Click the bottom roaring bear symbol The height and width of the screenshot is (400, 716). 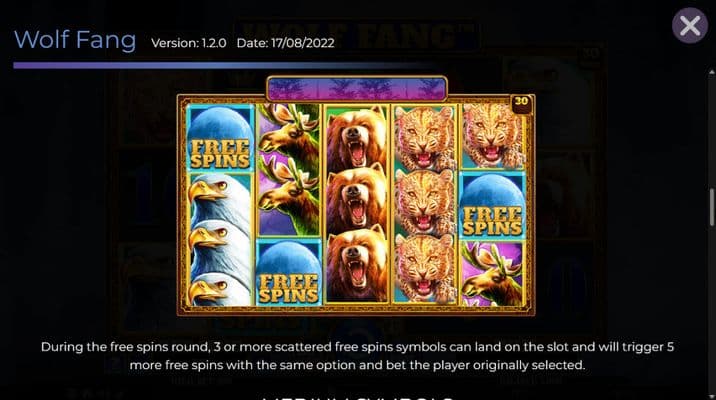point(357,265)
